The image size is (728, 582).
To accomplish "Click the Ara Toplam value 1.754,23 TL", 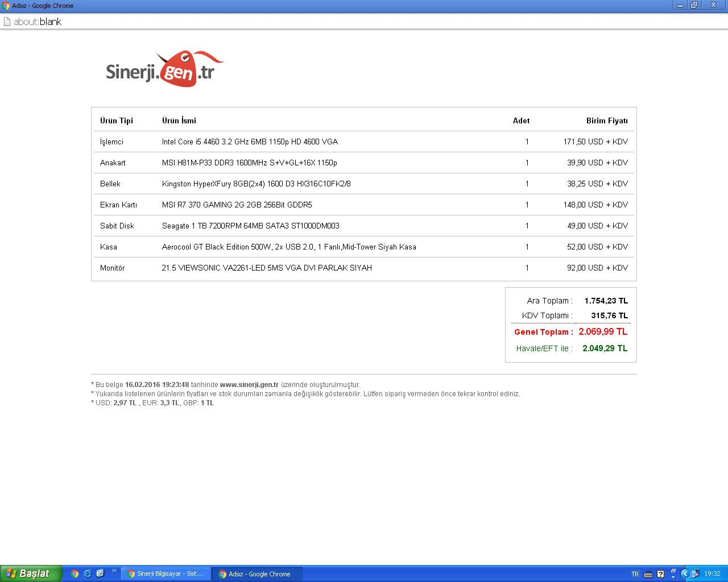I will pos(606,301).
